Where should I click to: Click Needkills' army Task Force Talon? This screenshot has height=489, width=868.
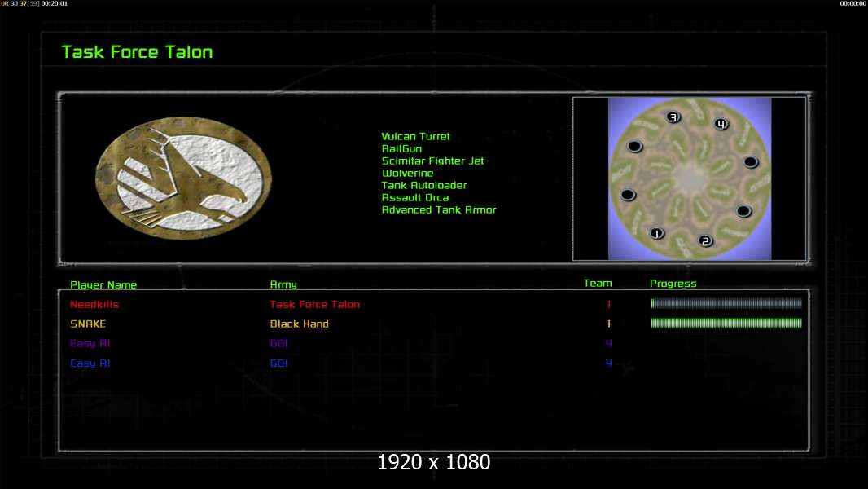tap(314, 304)
